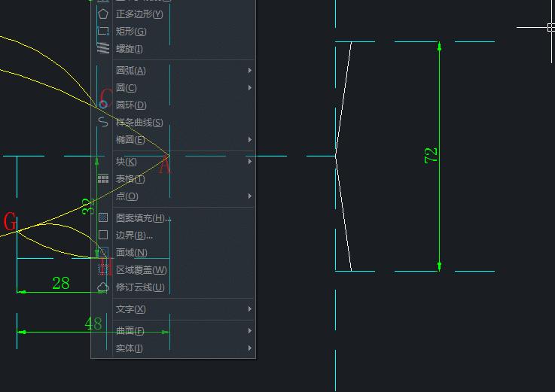Expand the 圆弧(A) submenu arrow

click(x=250, y=71)
